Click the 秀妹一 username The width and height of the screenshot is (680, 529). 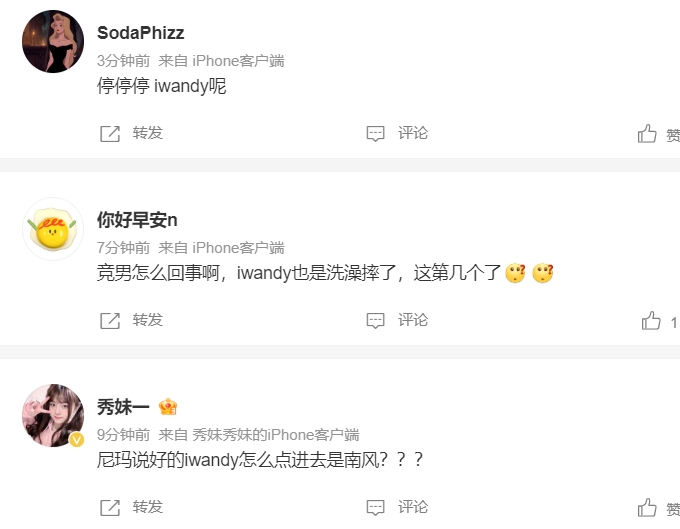(123, 407)
